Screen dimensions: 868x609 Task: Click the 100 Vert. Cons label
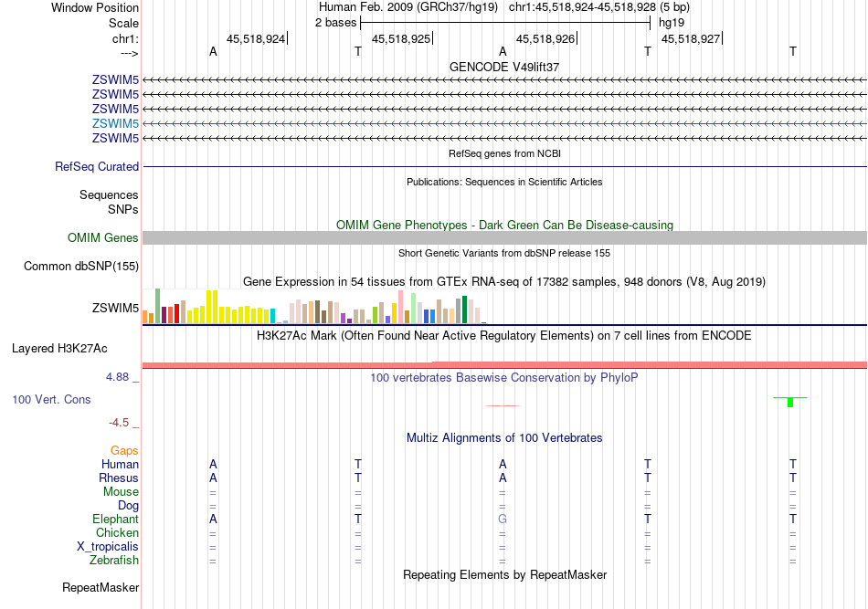click(x=51, y=399)
